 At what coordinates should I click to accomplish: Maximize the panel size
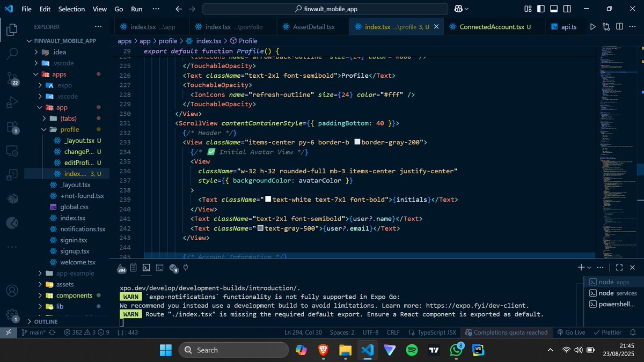click(619, 267)
